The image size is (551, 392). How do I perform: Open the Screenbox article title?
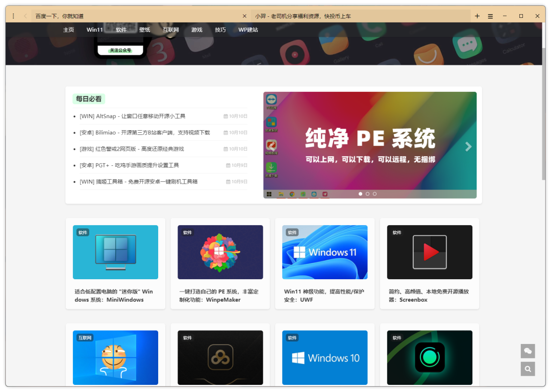click(429, 296)
